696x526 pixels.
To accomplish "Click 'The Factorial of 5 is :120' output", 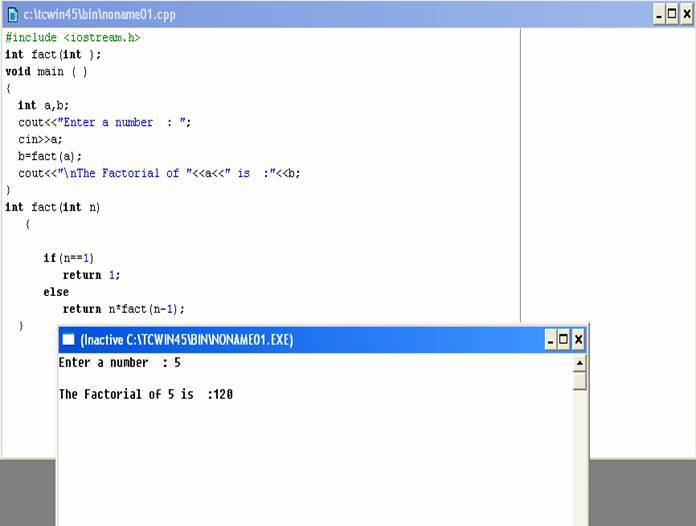I will point(146,394).
